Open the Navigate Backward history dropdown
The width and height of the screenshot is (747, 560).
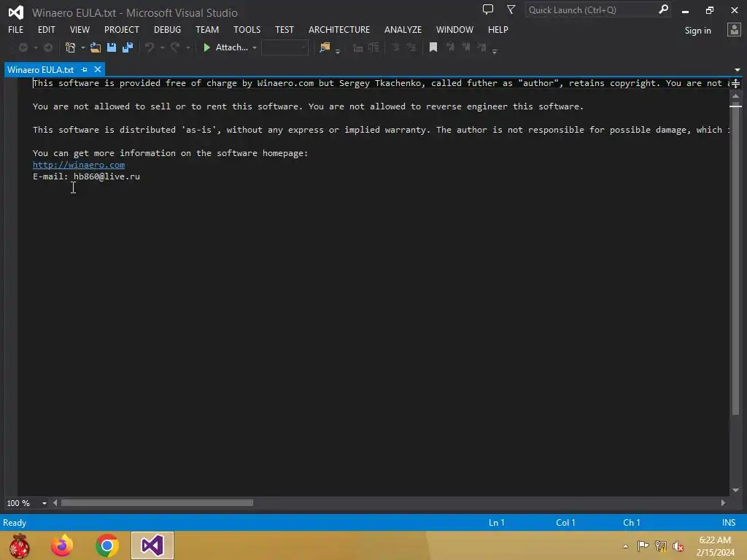[35, 47]
